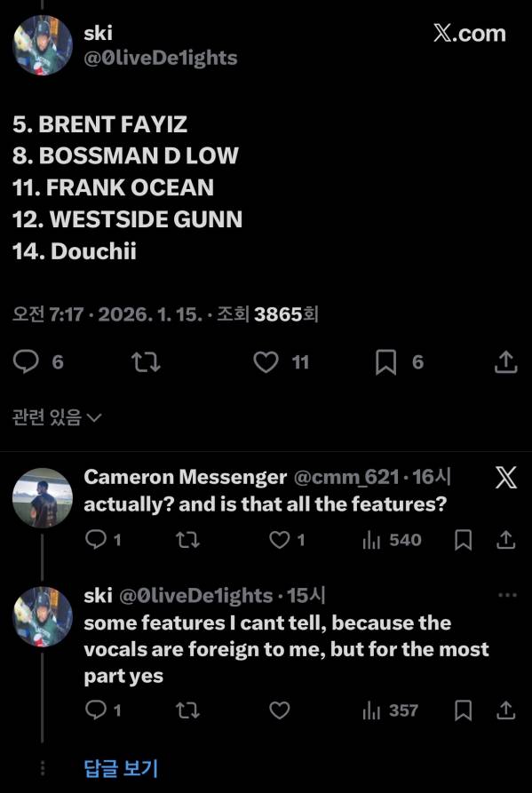View analytics showing 357 on ski's reply
This screenshot has width=532, height=793.
point(391,710)
